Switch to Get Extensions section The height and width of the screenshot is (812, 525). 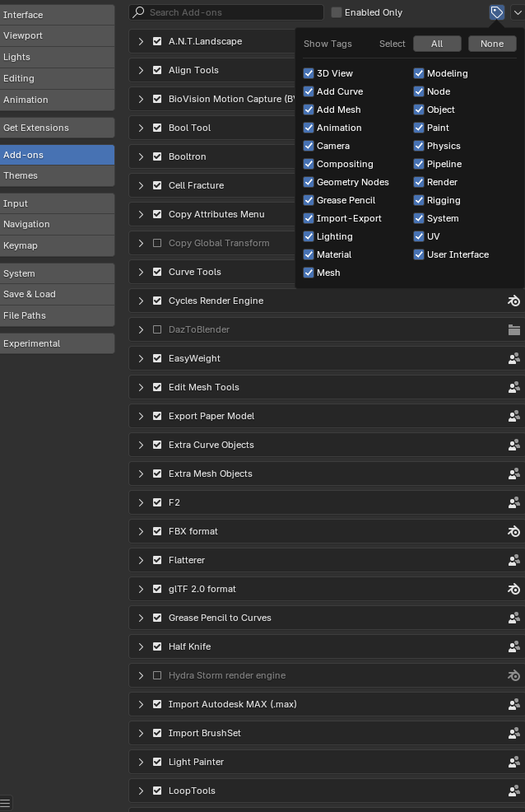[x=57, y=128]
